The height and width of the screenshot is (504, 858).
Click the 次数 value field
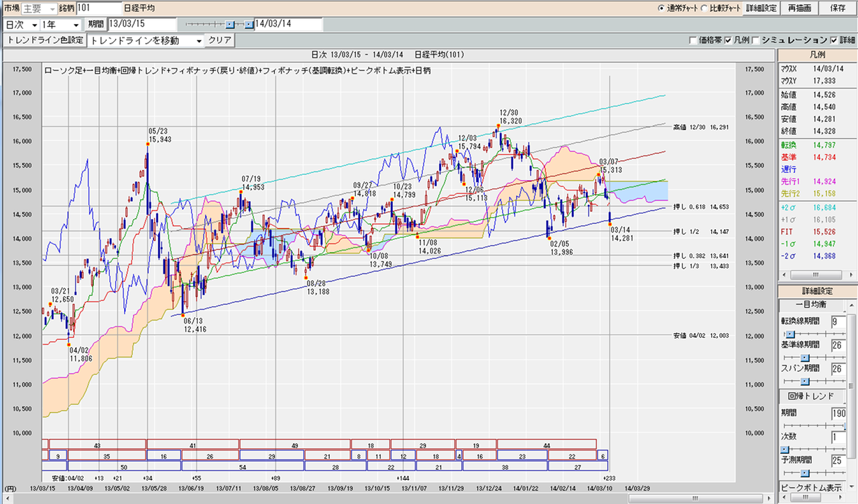pyautogui.click(x=839, y=437)
